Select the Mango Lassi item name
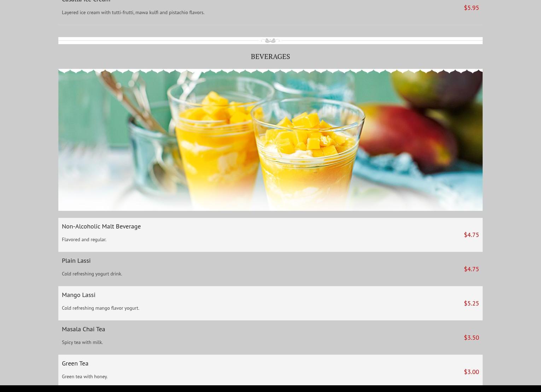Image resolution: width=541 pixels, height=392 pixels. (78, 295)
